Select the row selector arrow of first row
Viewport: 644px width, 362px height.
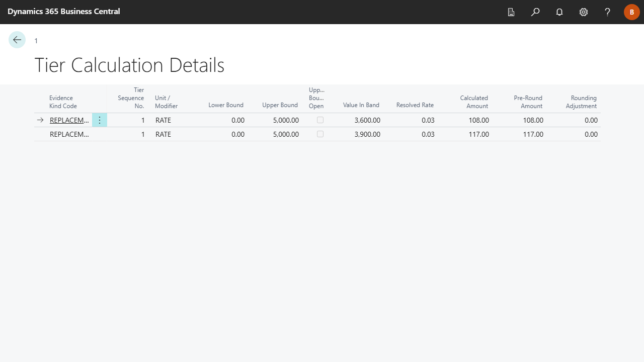40,120
